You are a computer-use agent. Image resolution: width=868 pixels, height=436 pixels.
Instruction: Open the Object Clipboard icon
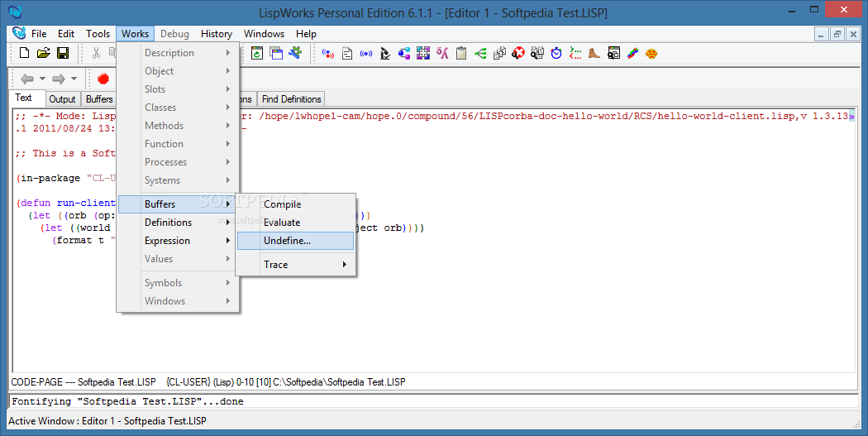461,53
